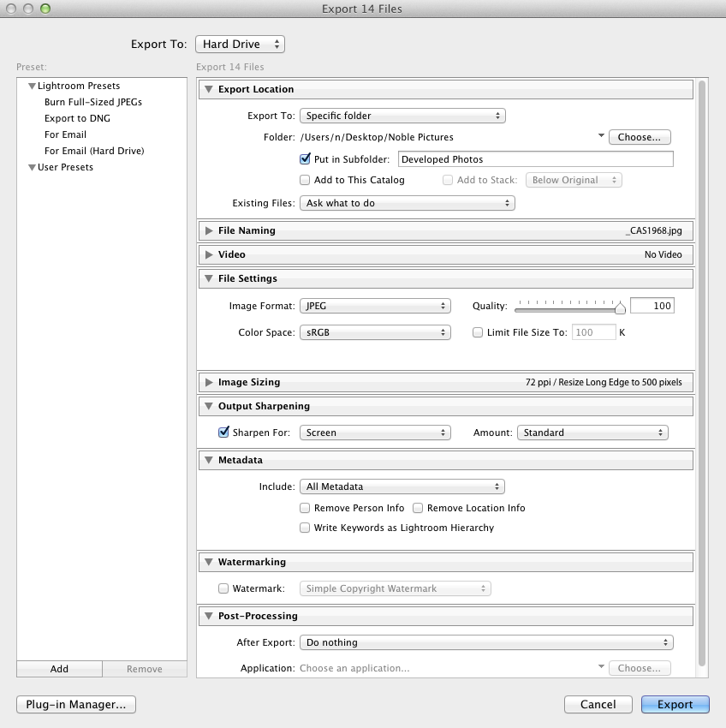The width and height of the screenshot is (726, 728).
Task: Open the recent folders arrow next to folder path
Action: tap(601, 136)
